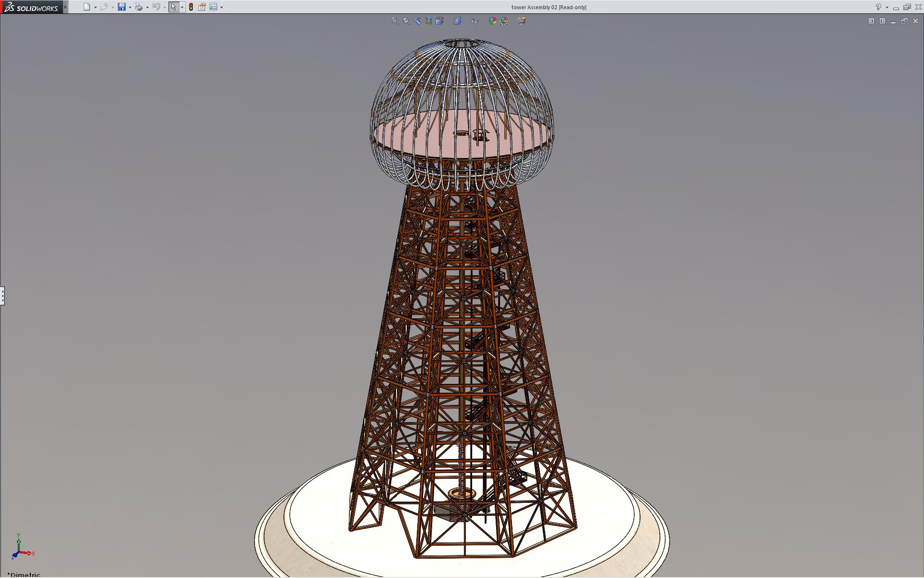Screen dimensions: 924x578
Task: Click the Previous View icon
Action: (x=417, y=21)
